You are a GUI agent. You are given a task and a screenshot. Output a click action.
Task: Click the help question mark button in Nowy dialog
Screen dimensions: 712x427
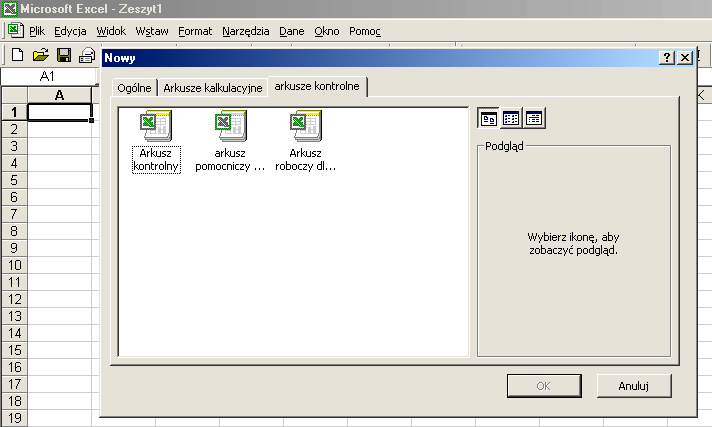[667, 58]
